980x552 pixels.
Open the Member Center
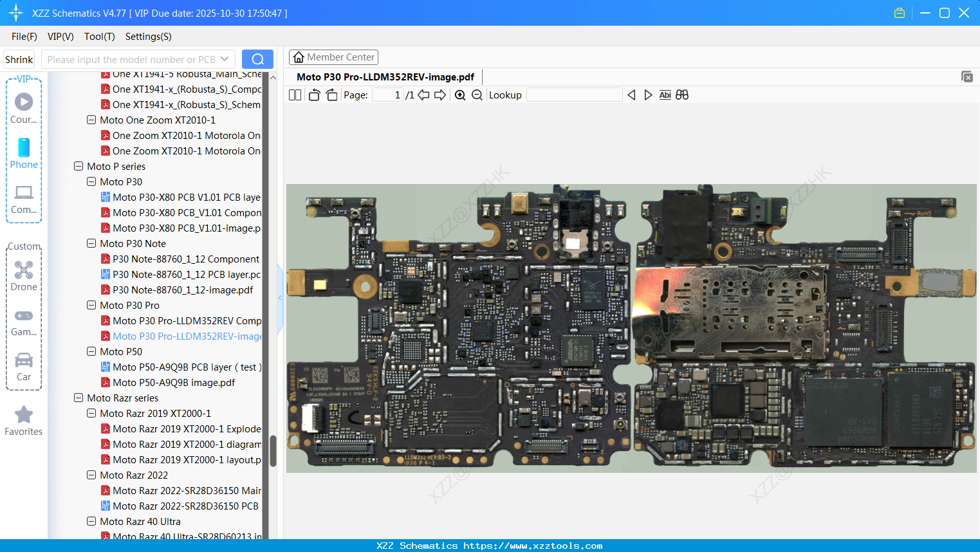click(333, 57)
